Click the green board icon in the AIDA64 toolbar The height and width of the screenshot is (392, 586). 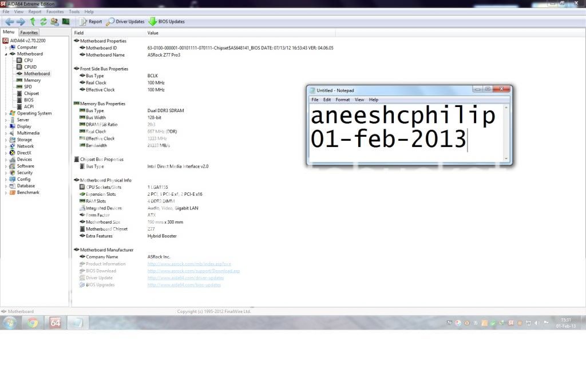(66, 22)
